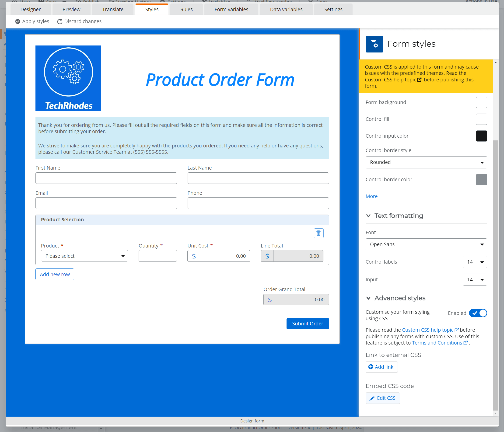Discard changes with the refresh icon
Viewport: 504px width, 432px height.
60,21
